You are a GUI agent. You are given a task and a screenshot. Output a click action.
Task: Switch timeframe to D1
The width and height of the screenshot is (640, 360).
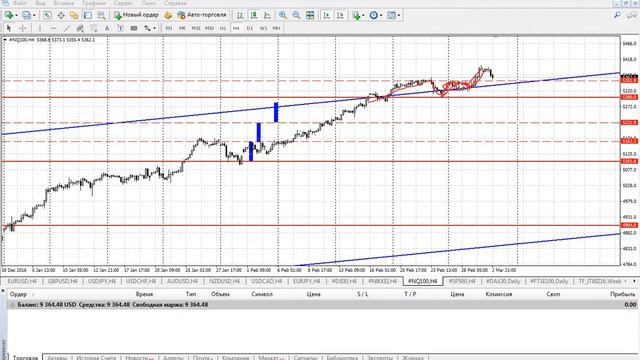point(250,28)
